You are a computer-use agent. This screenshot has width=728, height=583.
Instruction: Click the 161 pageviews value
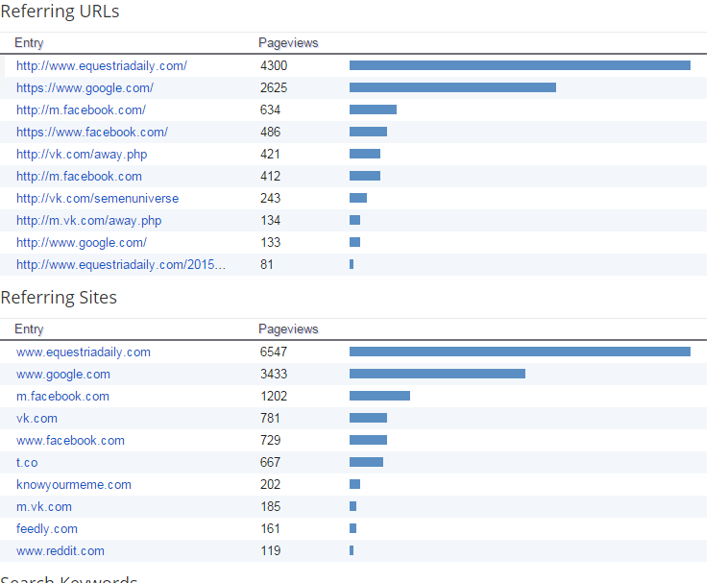click(270, 528)
